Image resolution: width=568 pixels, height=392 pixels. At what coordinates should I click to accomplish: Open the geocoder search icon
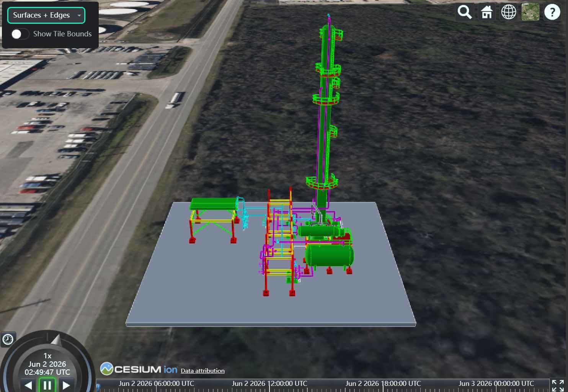tap(465, 12)
